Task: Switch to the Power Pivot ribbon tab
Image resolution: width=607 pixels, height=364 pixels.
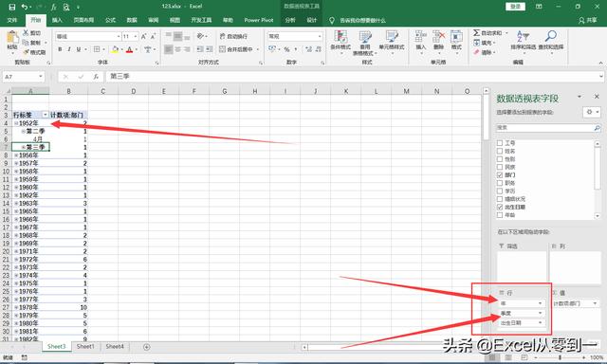Action: (x=259, y=20)
